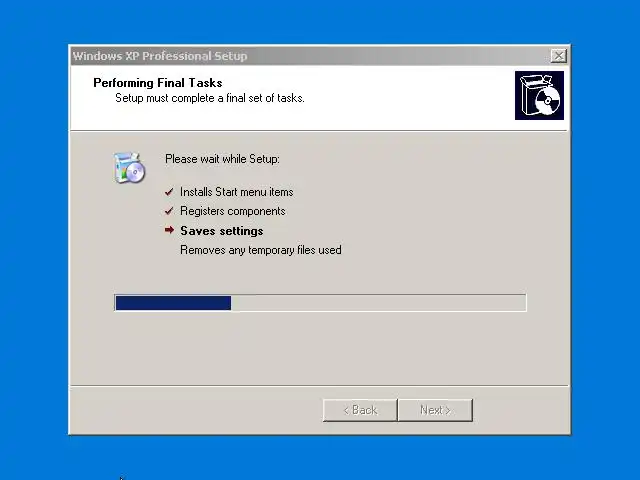Click the Installs Start menu items text
This screenshot has height=480, width=640.
237,192
